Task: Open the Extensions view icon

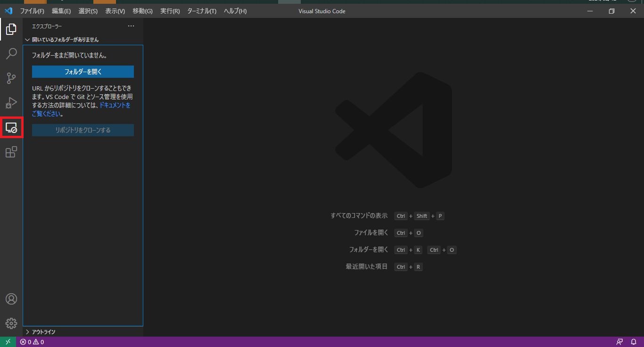Action: [x=11, y=152]
